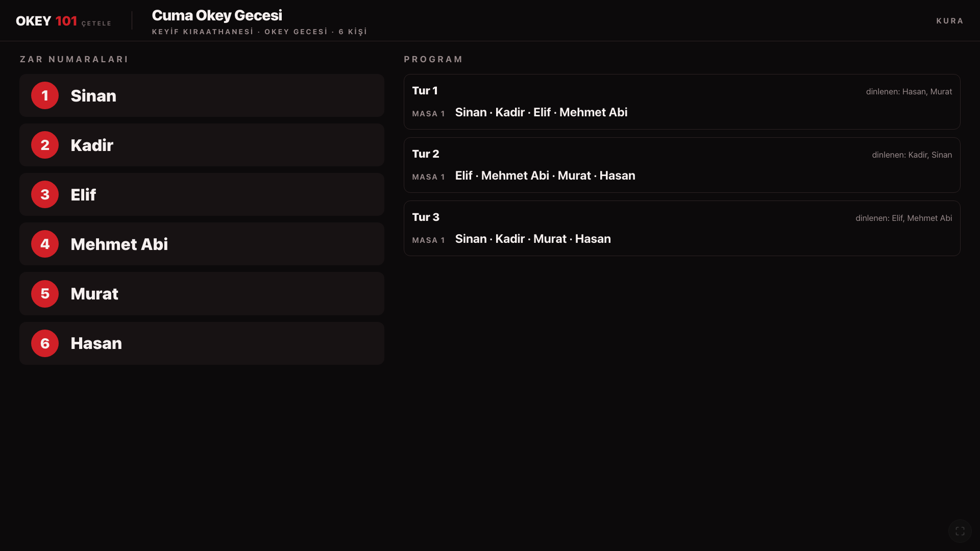Screen dimensions: 980x551
Task: Click the MASA 1 label in Tur 2
Action: (x=429, y=177)
